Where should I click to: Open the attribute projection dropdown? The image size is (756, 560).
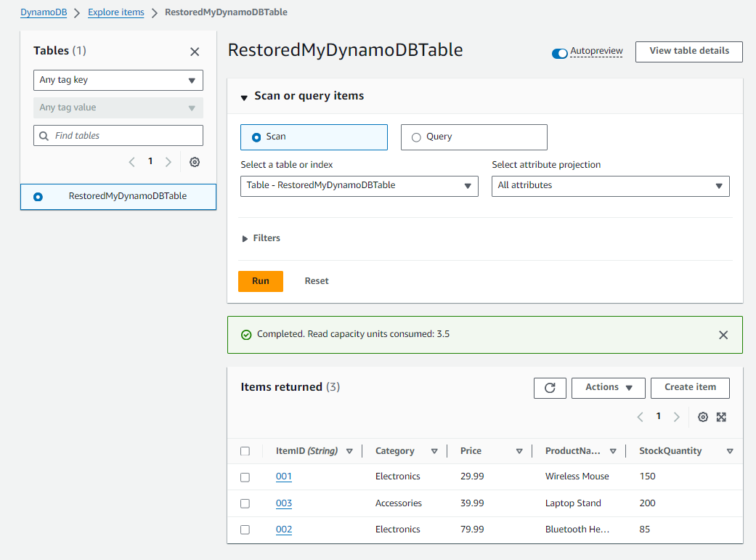pyautogui.click(x=611, y=186)
